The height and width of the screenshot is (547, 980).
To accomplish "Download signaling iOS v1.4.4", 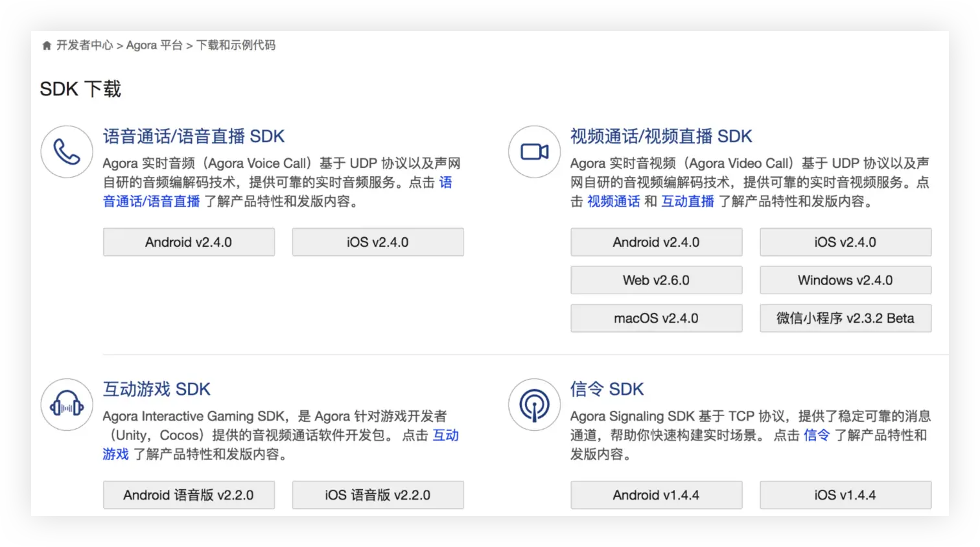I will point(846,495).
